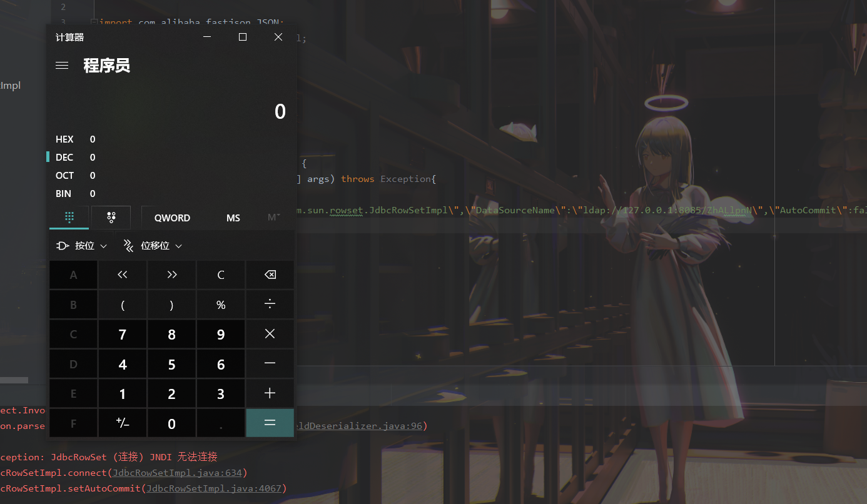Open JdbcRowSetImpl.java:634 link in console
Viewport: 867px width, 504px height.
point(177,473)
